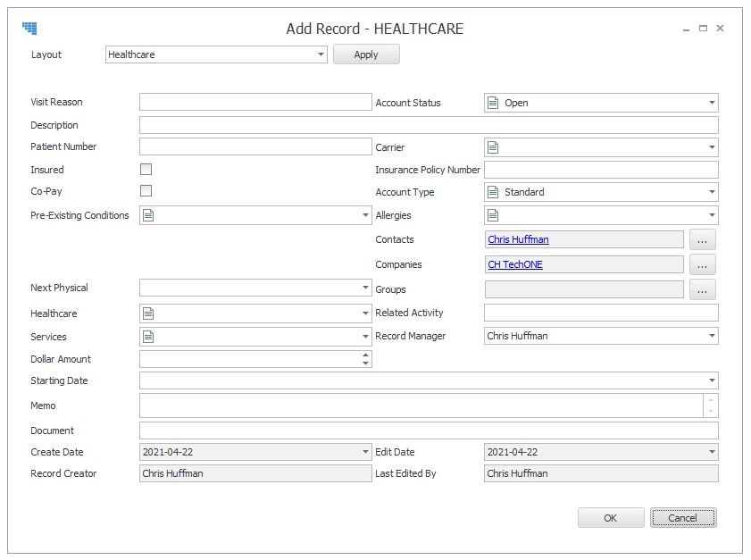Click the Services field document icon
The image size is (751, 560).
tap(148, 337)
